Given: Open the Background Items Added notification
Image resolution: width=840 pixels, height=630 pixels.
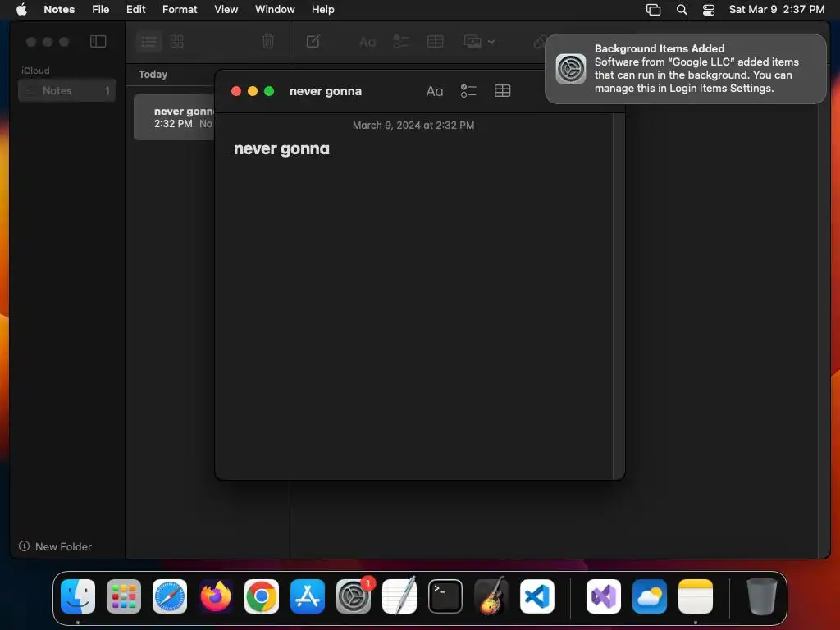Looking at the screenshot, I should 686,69.
